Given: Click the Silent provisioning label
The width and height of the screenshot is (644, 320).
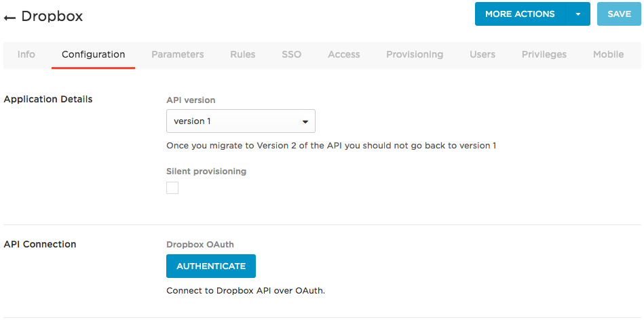Looking at the screenshot, I should point(206,172).
